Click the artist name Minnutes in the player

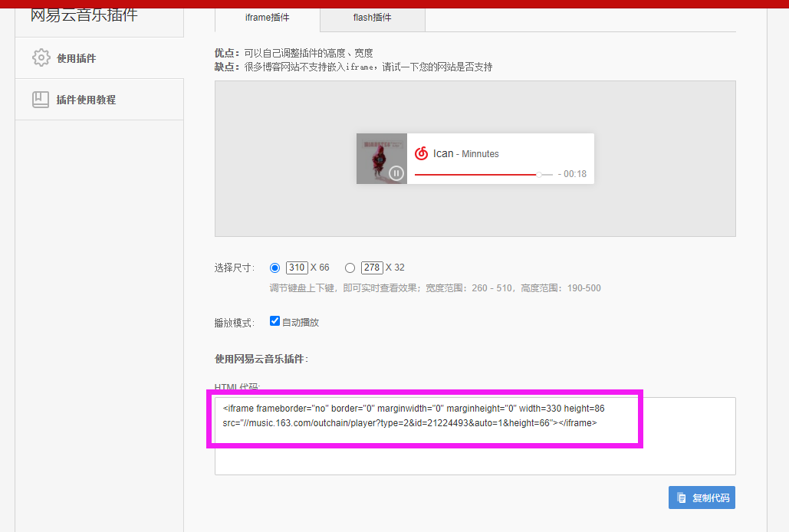pos(480,154)
